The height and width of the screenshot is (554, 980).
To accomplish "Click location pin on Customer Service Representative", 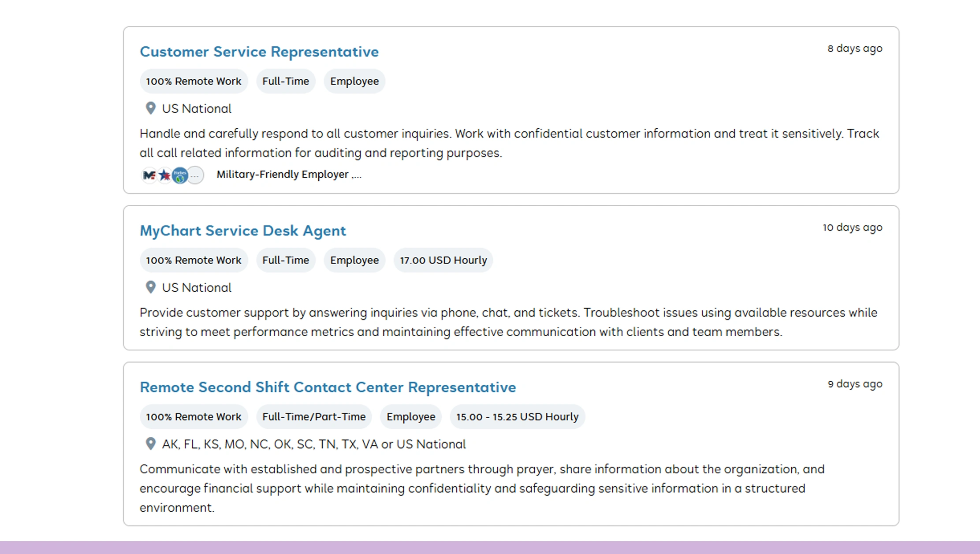I will pos(151,108).
